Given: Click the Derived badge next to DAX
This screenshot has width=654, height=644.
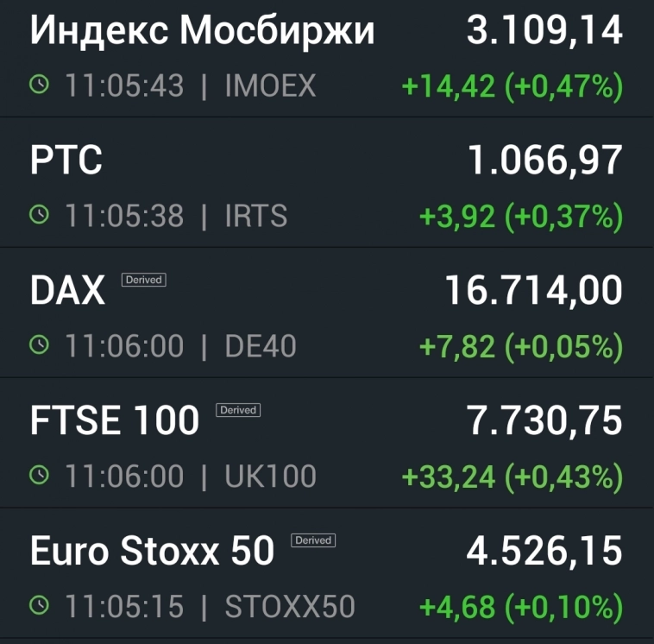Looking at the screenshot, I should pos(144,280).
